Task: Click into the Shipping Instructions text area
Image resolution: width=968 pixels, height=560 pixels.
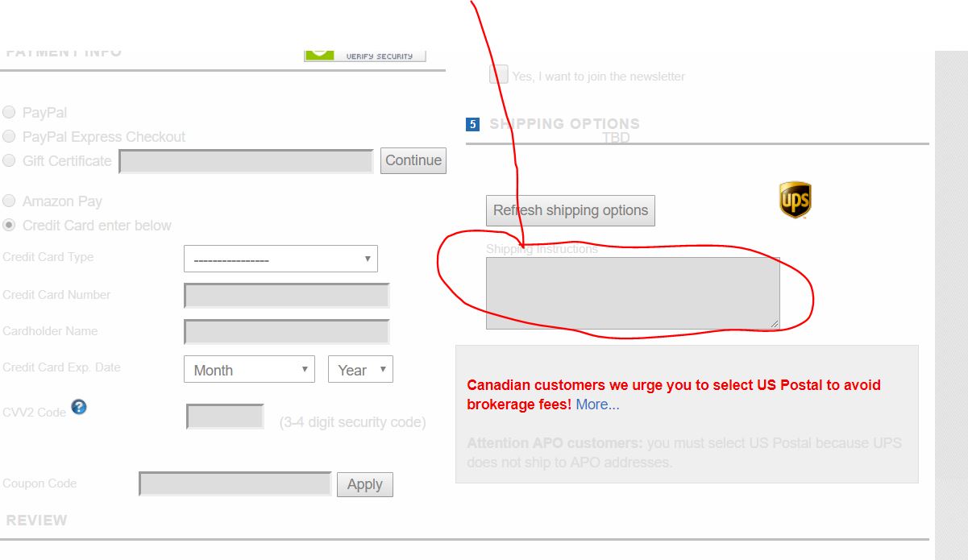Action: click(x=632, y=293)
